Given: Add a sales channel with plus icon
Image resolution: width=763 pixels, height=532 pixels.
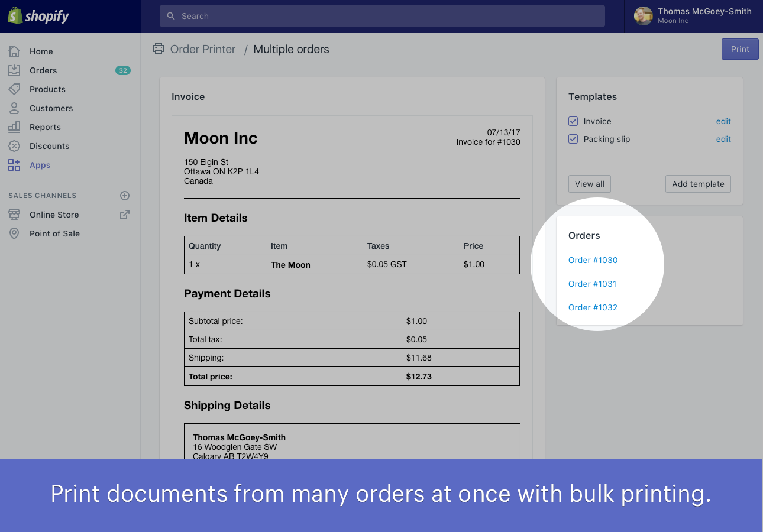Looking at the screenshot, I should pyautogui.click(x=125, y=196).
